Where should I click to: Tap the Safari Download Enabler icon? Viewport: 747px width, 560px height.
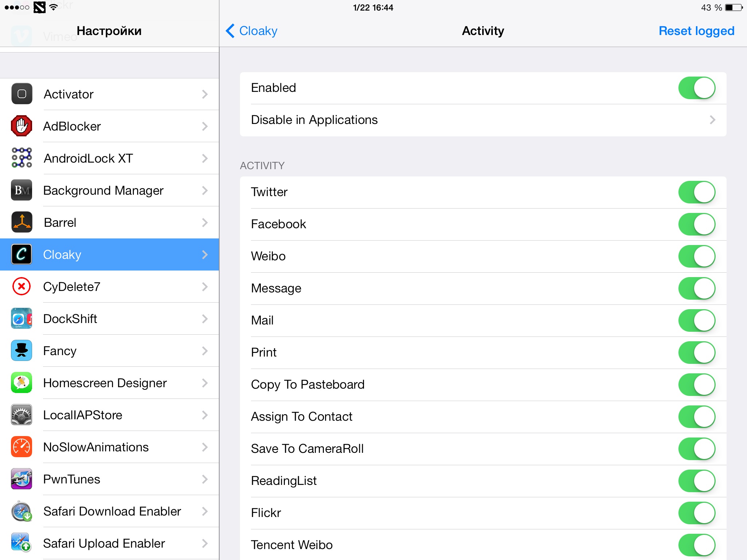click(x=22, y=511)
